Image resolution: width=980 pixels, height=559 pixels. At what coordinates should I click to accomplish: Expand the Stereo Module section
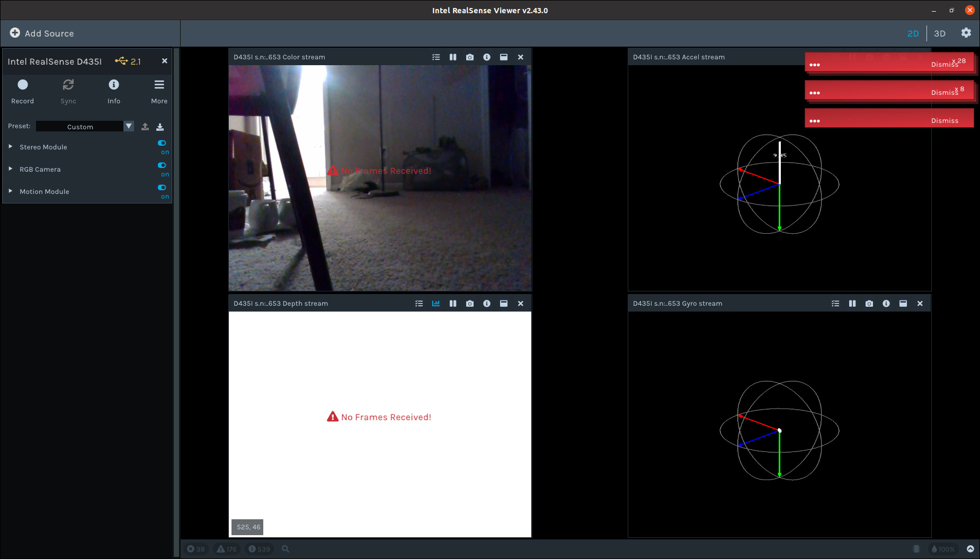[x=11, y=147]
